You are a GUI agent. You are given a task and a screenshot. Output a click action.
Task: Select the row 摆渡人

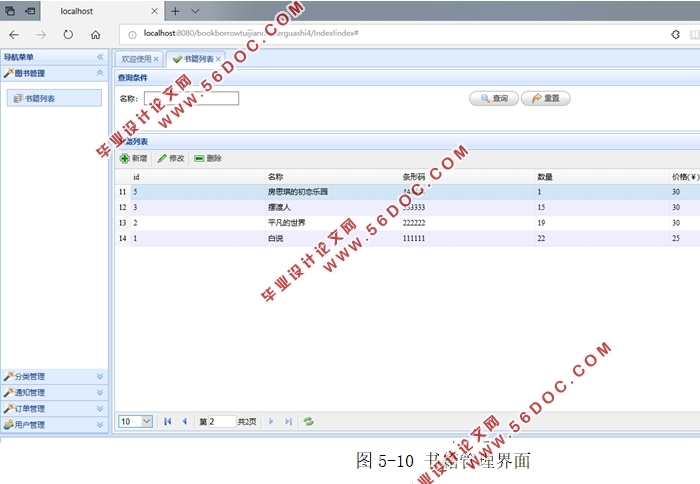[x=407, y=208]
